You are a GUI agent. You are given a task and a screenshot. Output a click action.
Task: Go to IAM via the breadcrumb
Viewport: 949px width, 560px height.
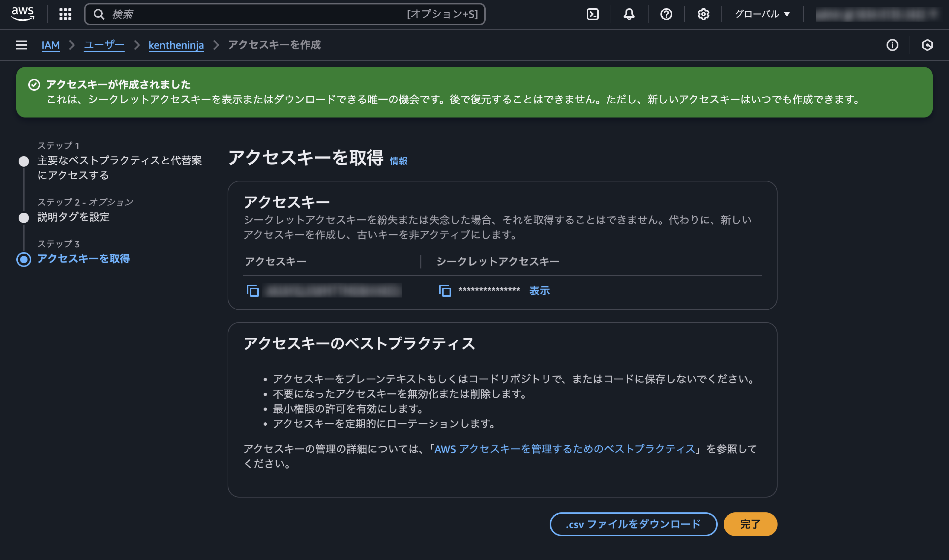click(51, 45)
